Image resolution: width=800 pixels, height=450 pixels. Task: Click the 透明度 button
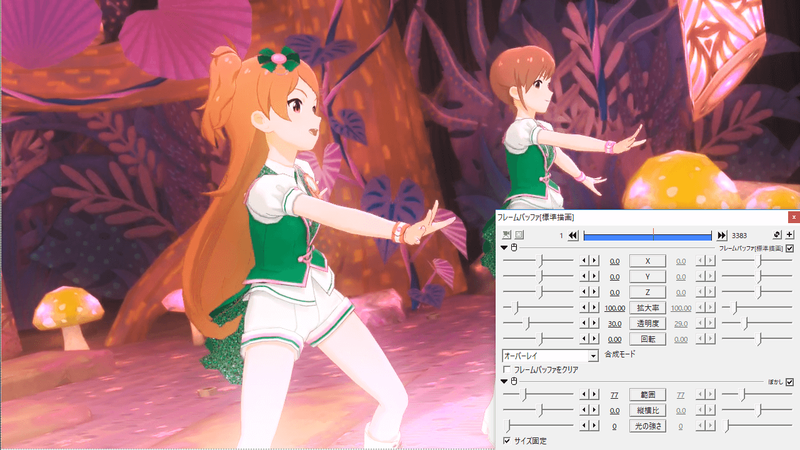pos(647,323)
